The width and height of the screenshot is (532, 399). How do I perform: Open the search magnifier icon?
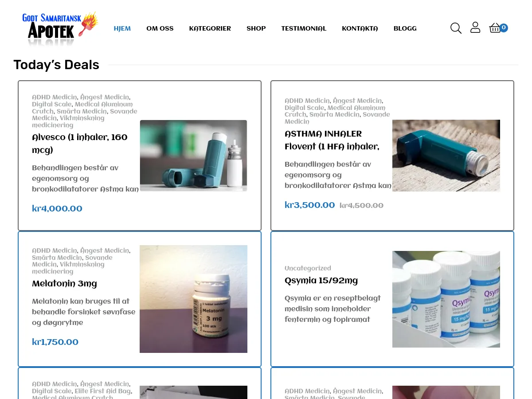click(x=456, y=28)
